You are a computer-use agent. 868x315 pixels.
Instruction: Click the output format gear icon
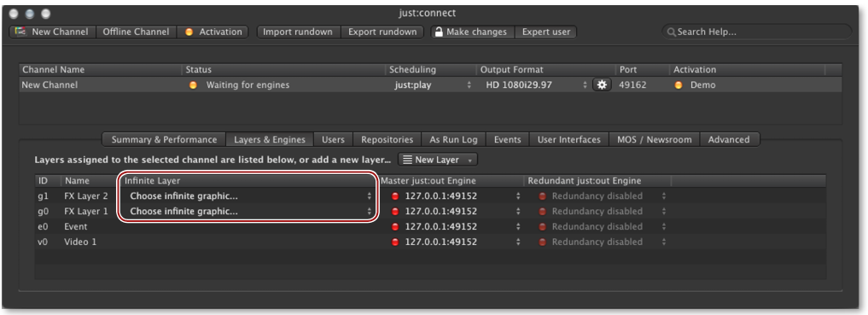(602, 85)
